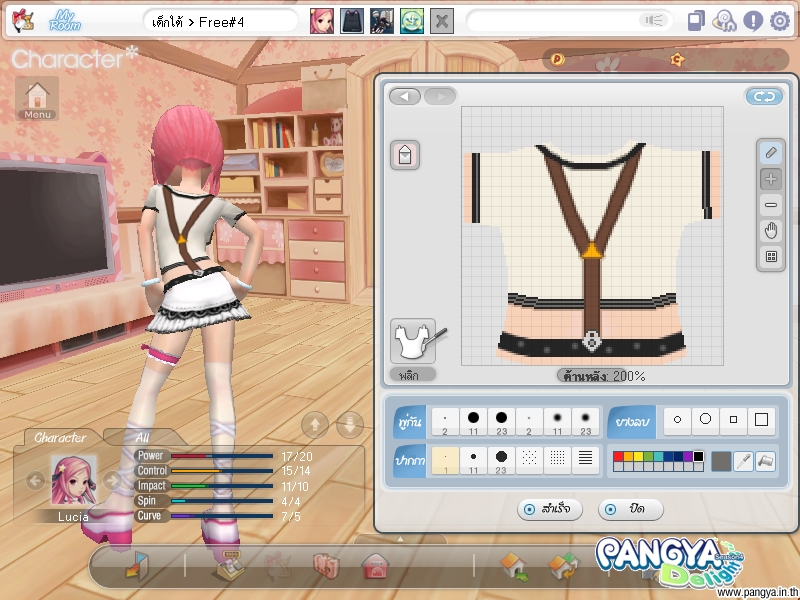Image resolution: width=800 pixels, height=600 pixels.
Task: Click the round down arrow button
Action: [x=350, y=424]
